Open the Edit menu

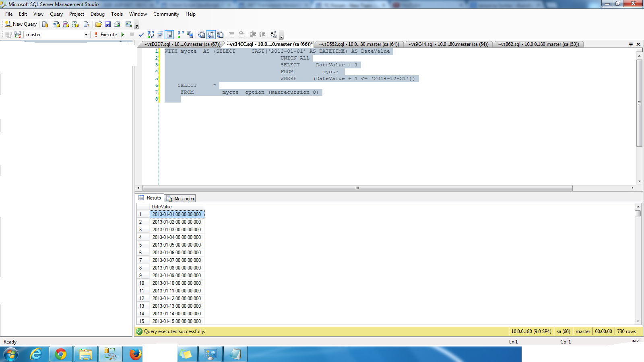[x=23, y=14]
